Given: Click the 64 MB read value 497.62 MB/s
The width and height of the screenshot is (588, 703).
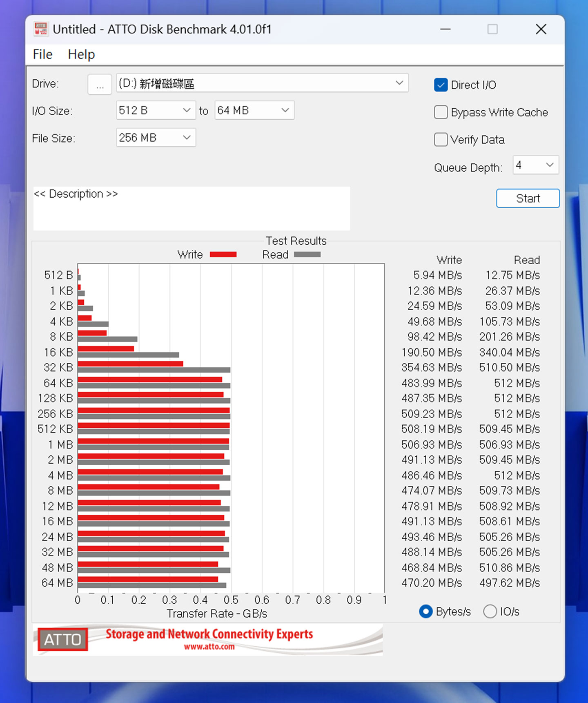Looking at the screenshot, I should (x=510, y=583).
